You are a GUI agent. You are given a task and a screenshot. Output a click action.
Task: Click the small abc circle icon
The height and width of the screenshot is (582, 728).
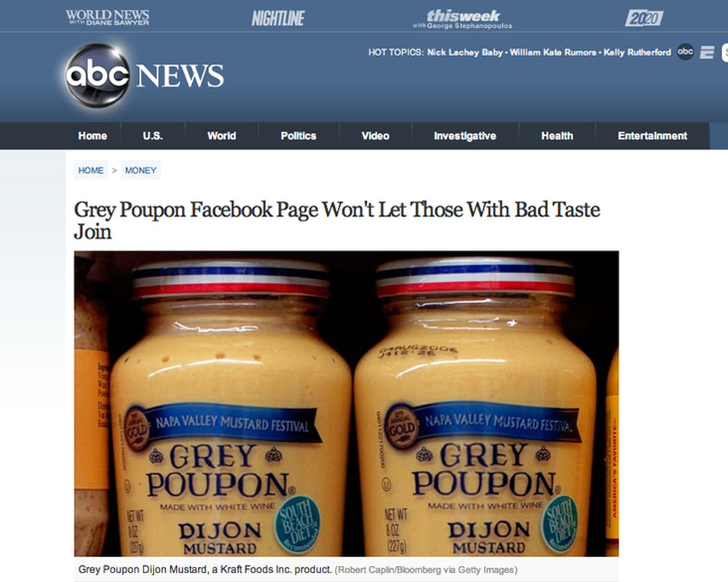pos(685,52)
